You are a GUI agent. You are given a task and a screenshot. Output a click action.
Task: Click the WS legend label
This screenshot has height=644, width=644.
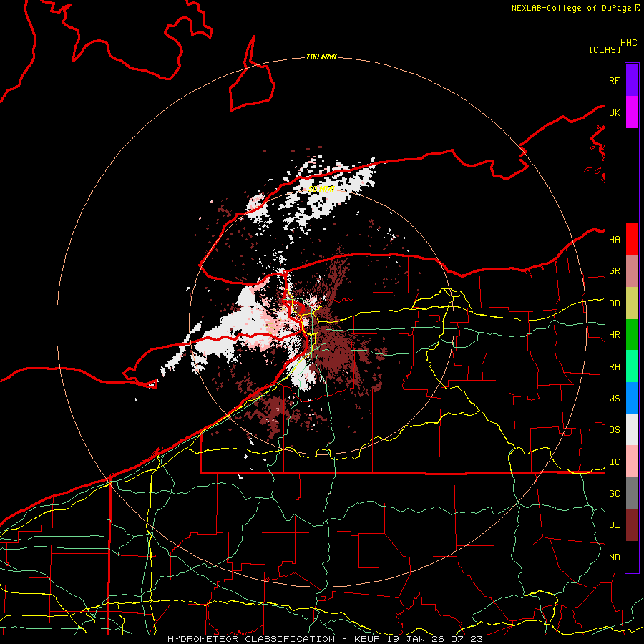point(614,398)
